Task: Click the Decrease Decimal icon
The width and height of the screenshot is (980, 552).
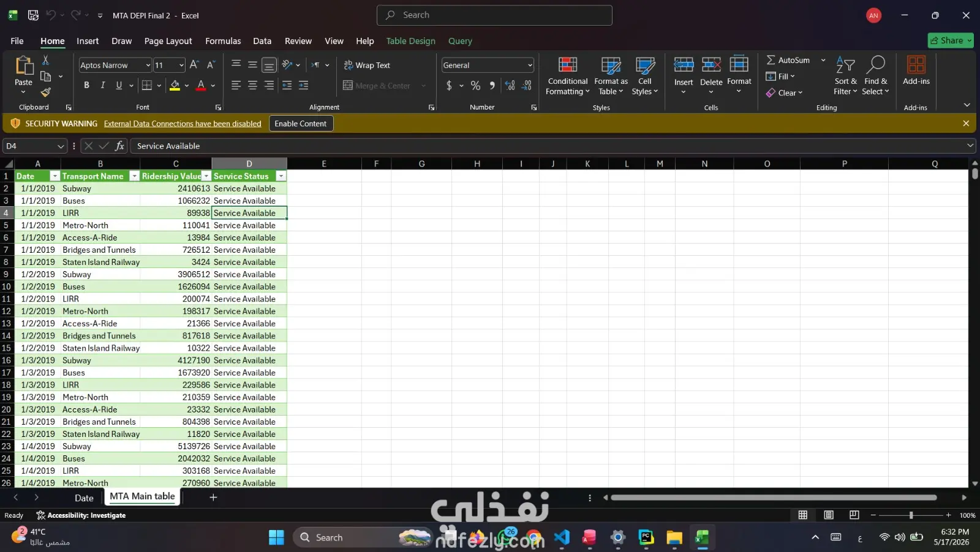Action: click(527, 86)
